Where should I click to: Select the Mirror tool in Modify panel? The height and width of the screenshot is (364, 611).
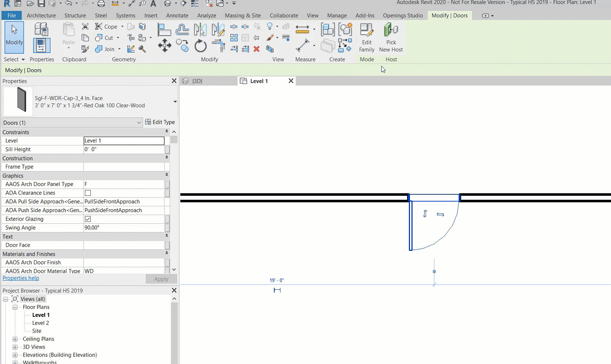201,29
